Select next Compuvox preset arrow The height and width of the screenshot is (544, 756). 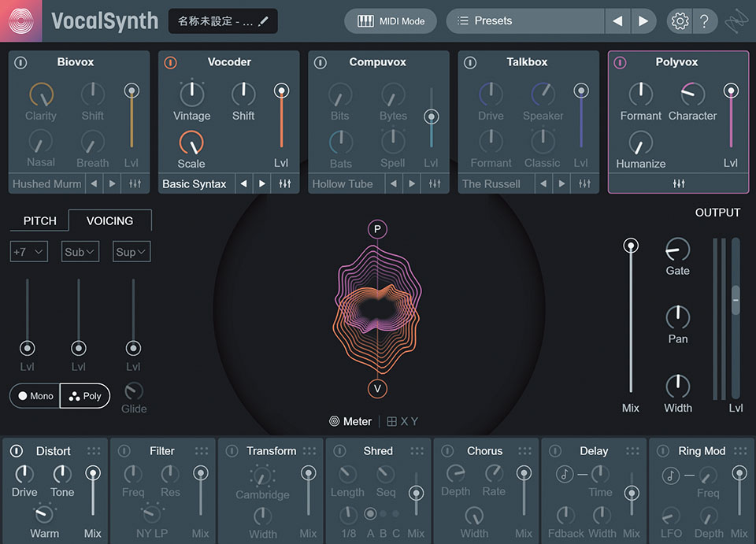click(412, 183)
